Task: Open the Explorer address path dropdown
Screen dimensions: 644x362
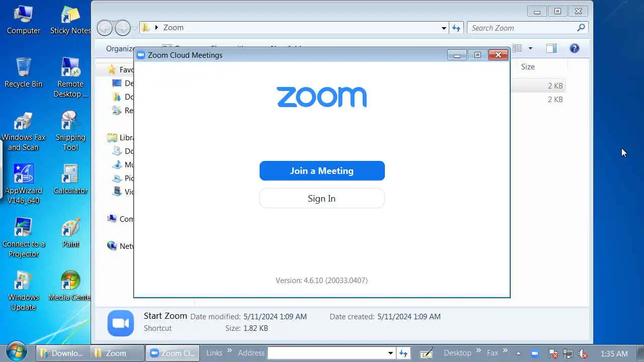Action: pos(444,28)
